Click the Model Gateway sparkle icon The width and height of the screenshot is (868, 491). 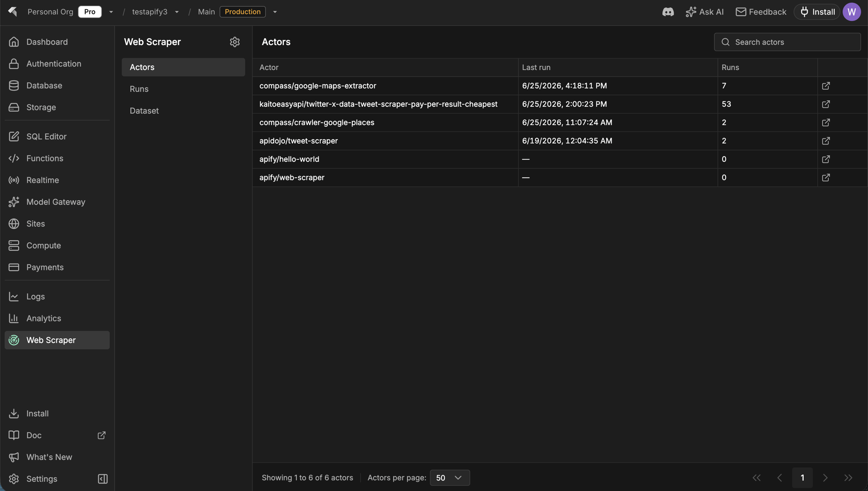tap(14, 202)
